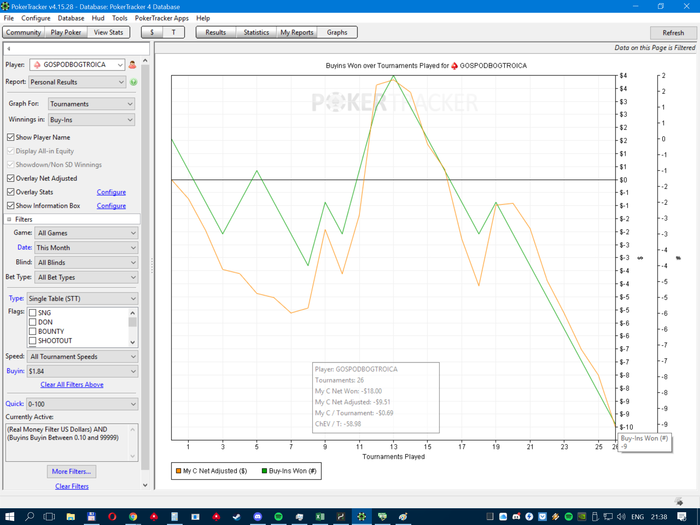Switch to the Results tab
Image resolution: width=700 pixels, height=525 pixels.
pyautogui.click(x=216, y=32)
